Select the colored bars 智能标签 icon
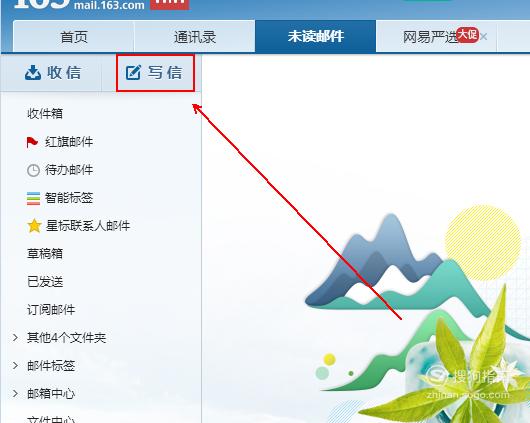Image resolution: width=530 pixels, height=423 pixels. point(33,198)
